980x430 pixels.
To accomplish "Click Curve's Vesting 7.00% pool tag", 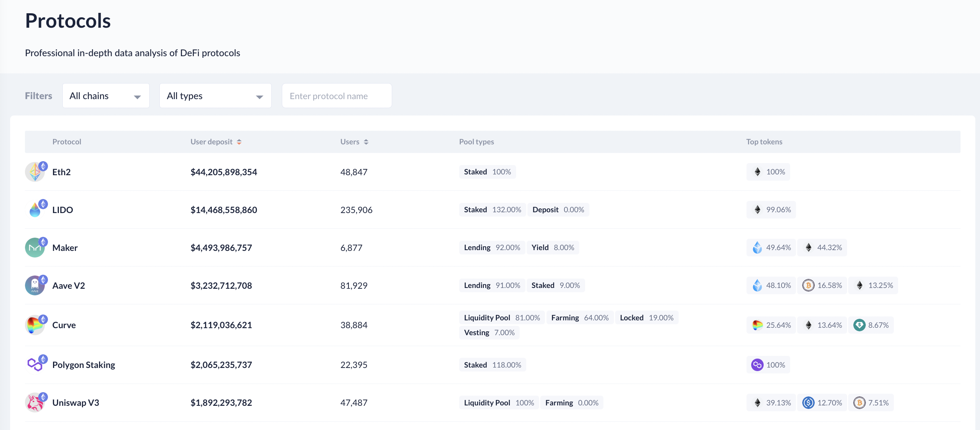I will tap(489, 332).
